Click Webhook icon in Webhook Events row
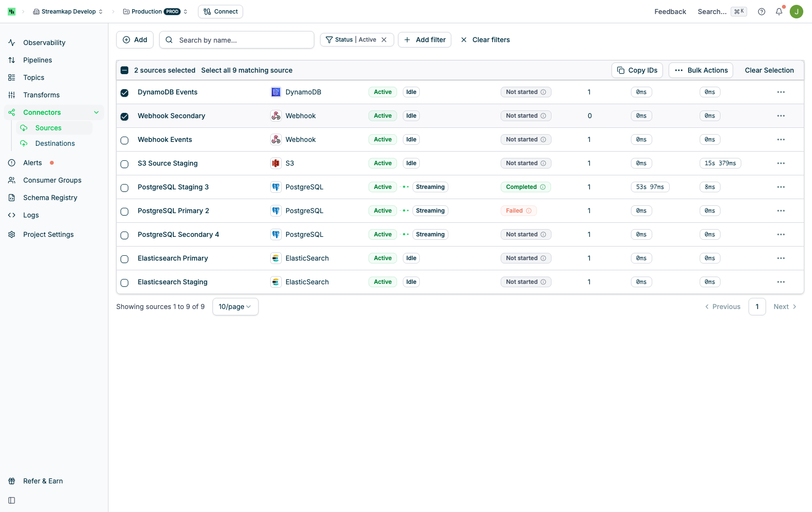812x512 pixels. pos(276,140)
